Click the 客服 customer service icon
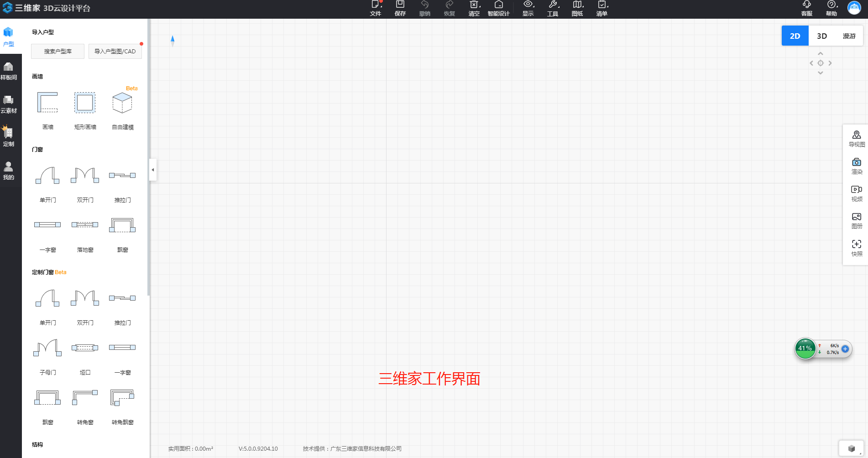 (807, 9)
